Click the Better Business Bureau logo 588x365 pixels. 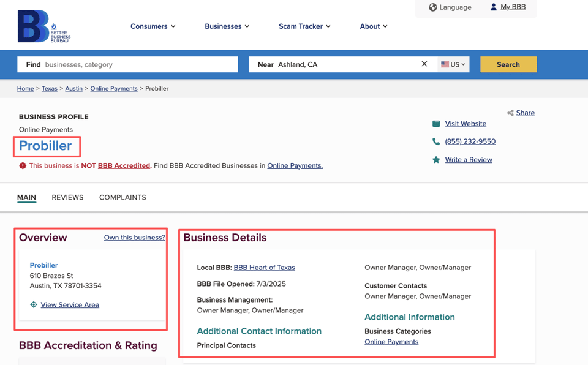44,26
